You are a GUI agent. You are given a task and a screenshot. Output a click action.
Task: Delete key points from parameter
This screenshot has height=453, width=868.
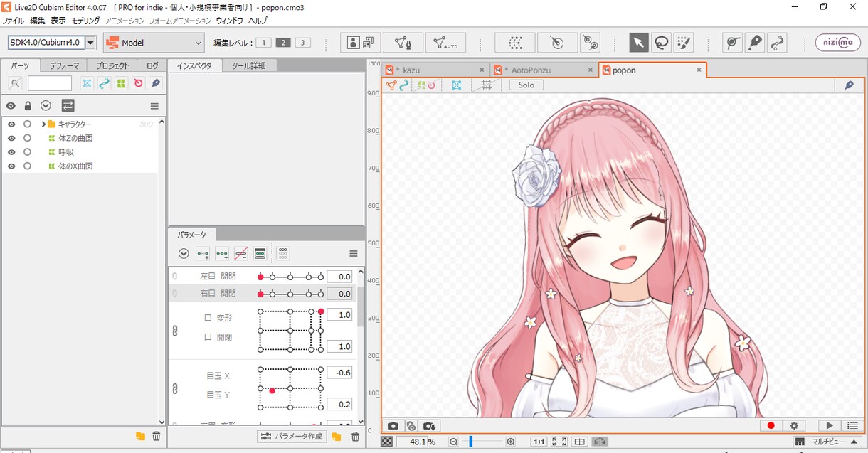point(241,254)
